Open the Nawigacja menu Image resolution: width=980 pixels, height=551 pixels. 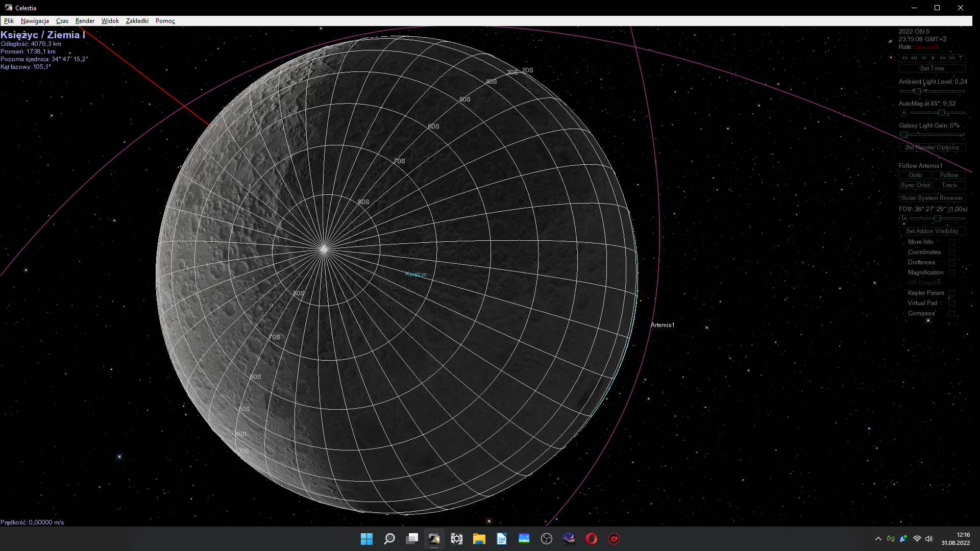tap(35, 21)
